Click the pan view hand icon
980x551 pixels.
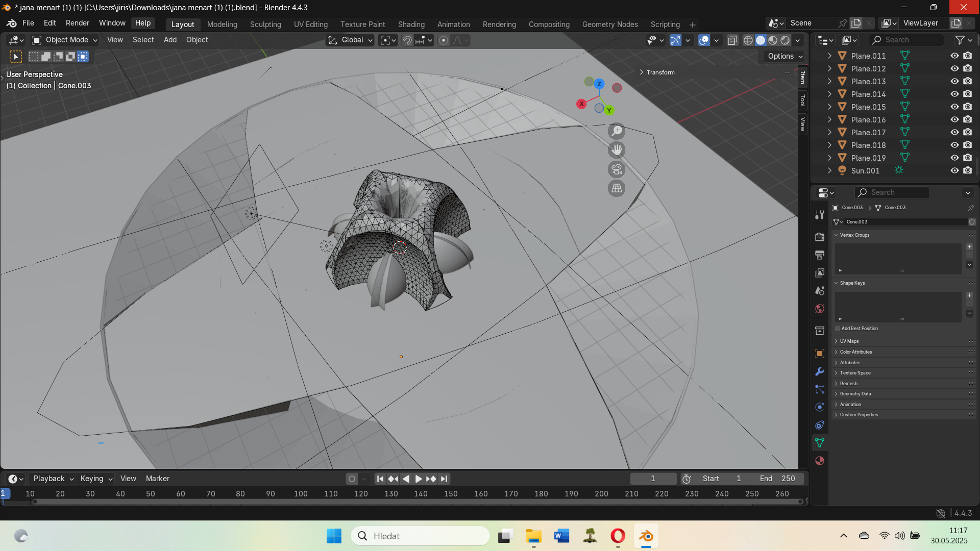point(617,150)
